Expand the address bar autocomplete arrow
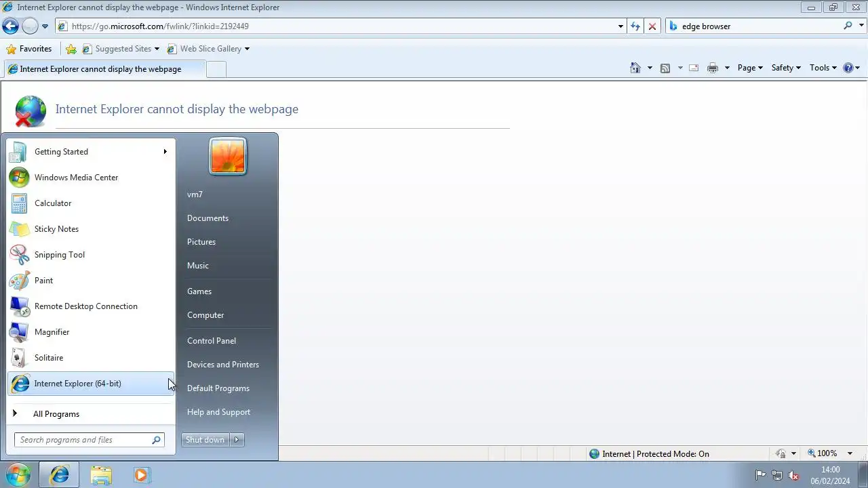 (620, 26)
